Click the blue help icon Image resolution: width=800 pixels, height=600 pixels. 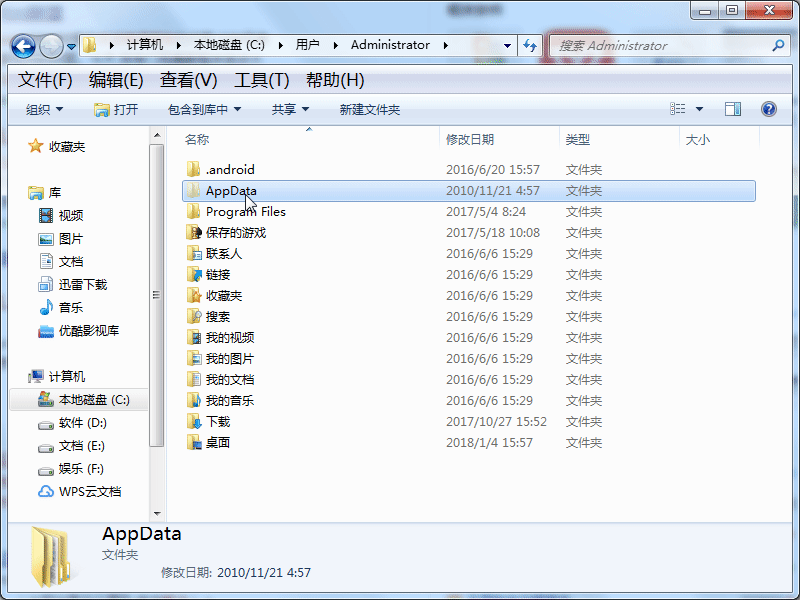point(768,109)
